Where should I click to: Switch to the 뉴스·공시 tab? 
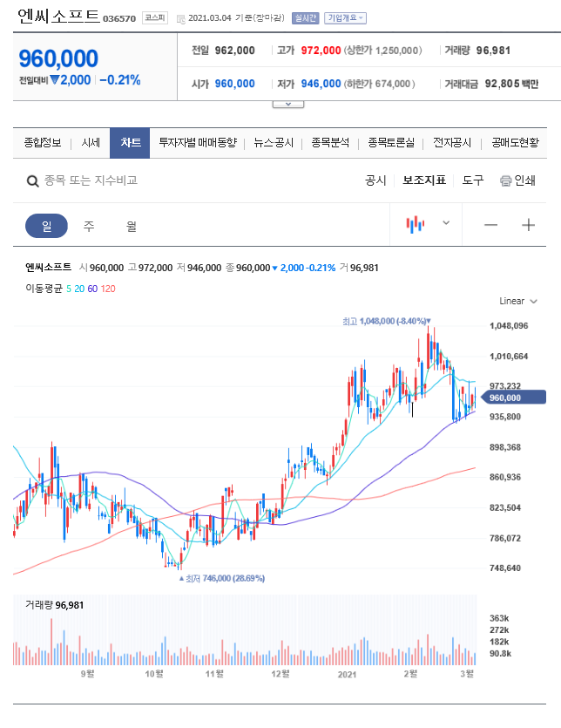point(274,143)
